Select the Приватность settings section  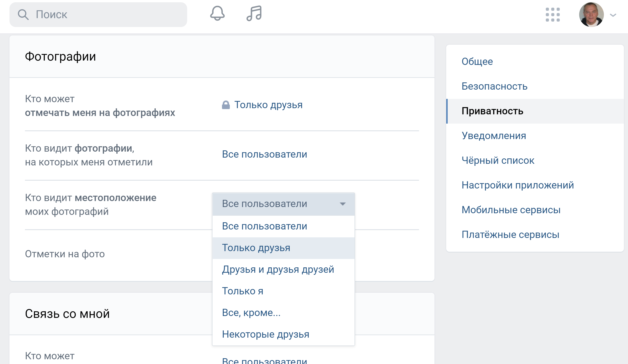[x=535, y=111]
